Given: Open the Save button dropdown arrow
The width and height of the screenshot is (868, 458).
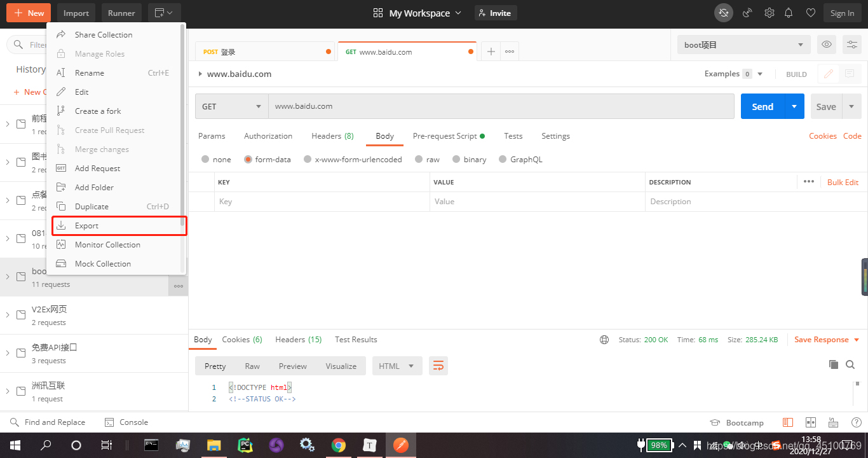Looking at the screenshot, I should (x=851, y=106).
